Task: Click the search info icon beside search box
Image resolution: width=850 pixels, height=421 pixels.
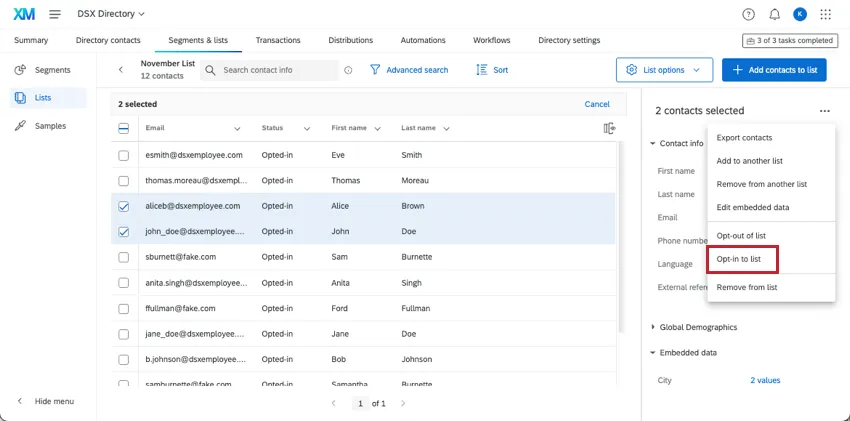Action: [x=348, y=70]
